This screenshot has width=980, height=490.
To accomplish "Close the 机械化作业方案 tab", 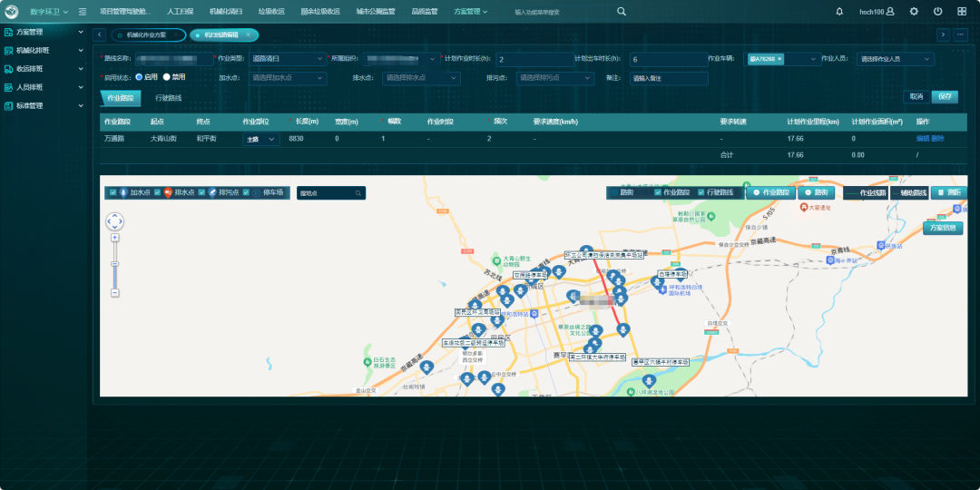I will pyautogui.click(x=176, y=35).
